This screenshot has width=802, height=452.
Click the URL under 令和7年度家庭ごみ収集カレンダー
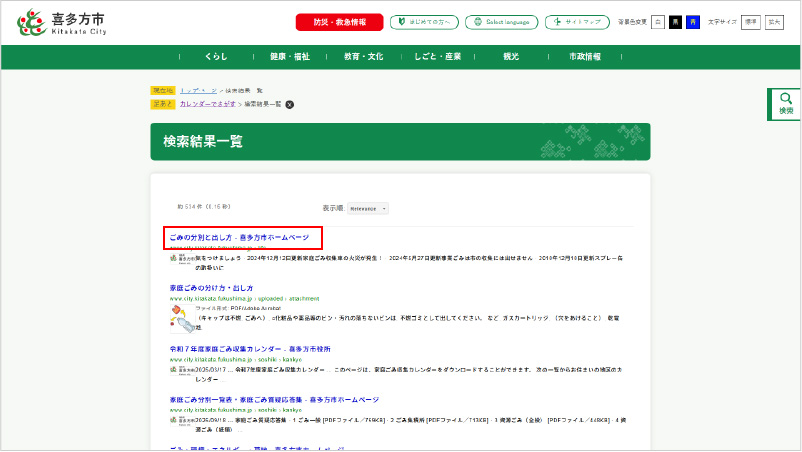tap(236, 359)
